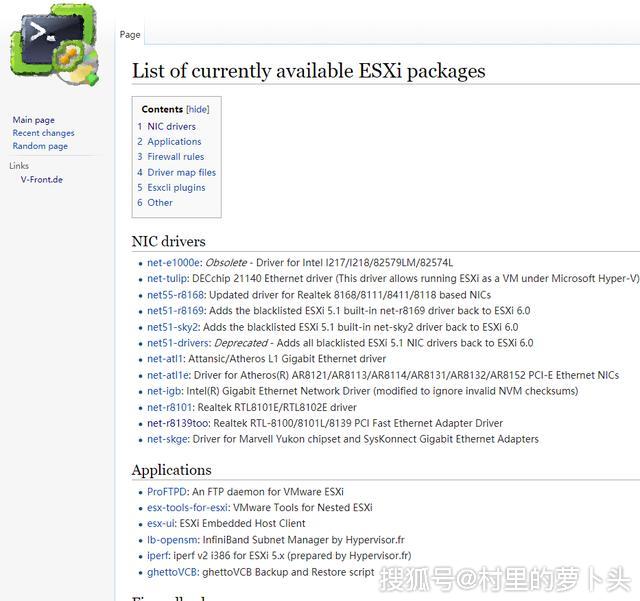640x601 pixels.
Task: Open the net-atl1 driver link
Action: point(165,359)
